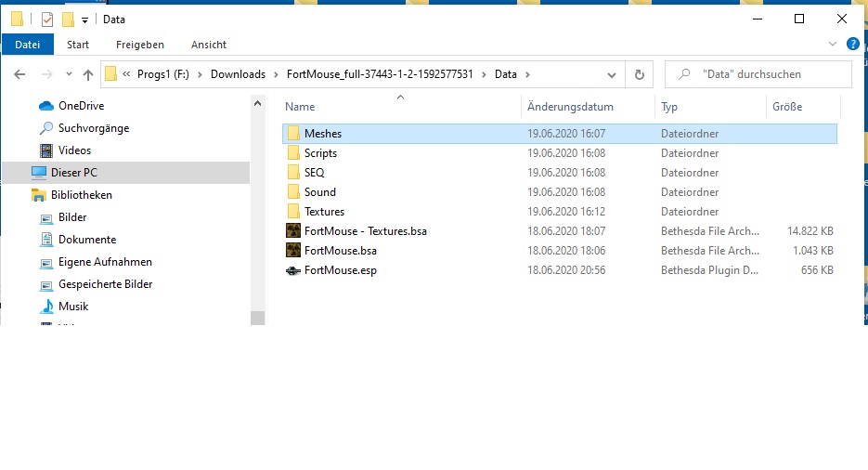Viewport: 868px width, 470px height.
Task: Click the Refresh button in address bar
Action: tap(639, 74)
